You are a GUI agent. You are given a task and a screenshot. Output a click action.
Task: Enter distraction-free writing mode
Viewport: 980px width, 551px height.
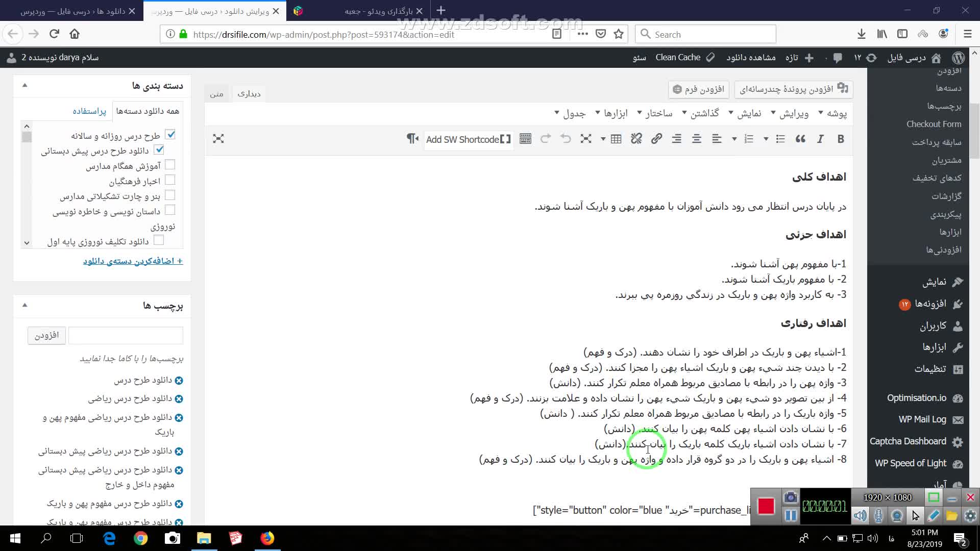tap(218, 139)
